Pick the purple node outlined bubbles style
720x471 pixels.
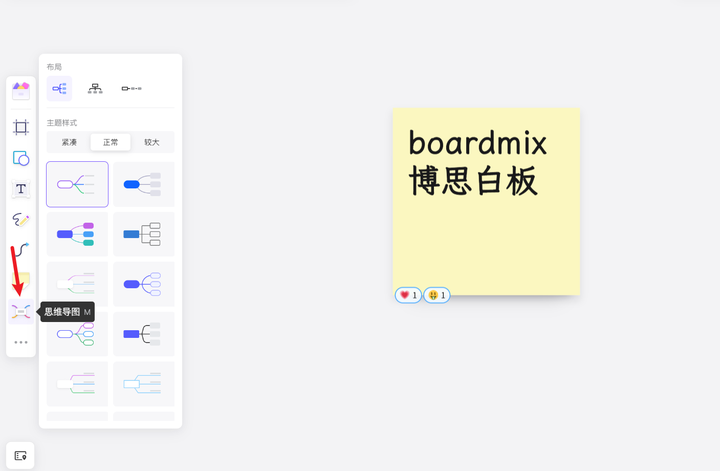[x=144, y=284]
